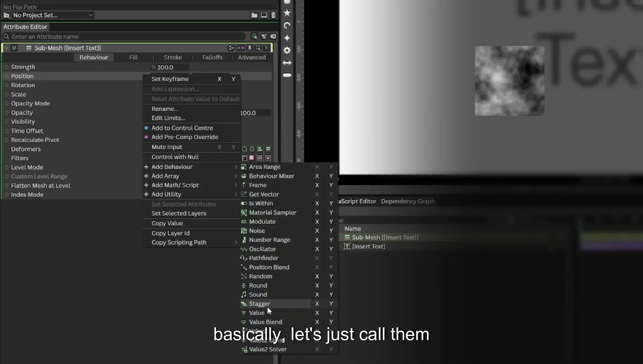This screenshot has width=643, height=364.
Task: Switch to the Behaviour tab
Action: (94, 58)
